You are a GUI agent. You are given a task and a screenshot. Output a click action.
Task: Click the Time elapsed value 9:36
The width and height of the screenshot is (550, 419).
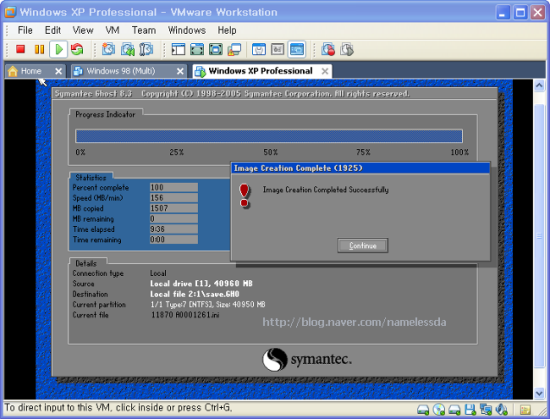[x=174, y=229]
